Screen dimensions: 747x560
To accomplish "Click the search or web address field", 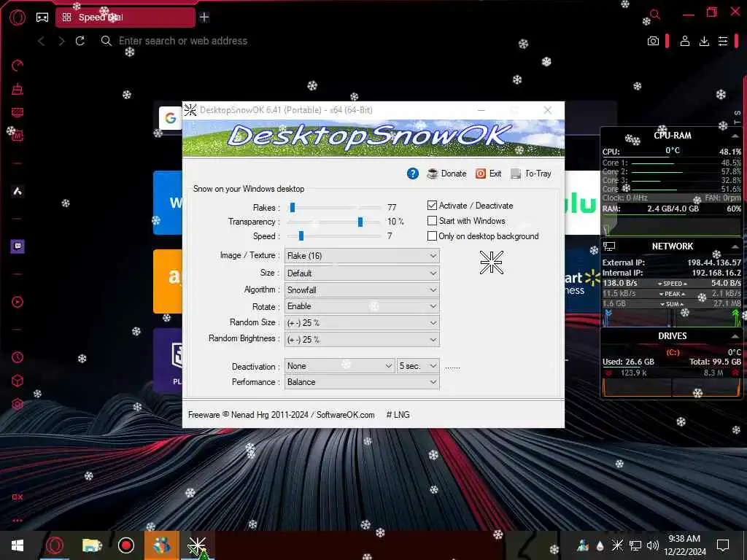I will (183, 41).
